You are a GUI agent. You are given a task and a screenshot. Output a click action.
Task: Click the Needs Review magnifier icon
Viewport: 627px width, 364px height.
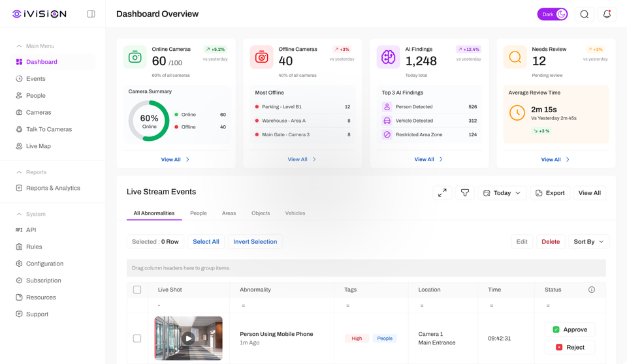(515, 57)
